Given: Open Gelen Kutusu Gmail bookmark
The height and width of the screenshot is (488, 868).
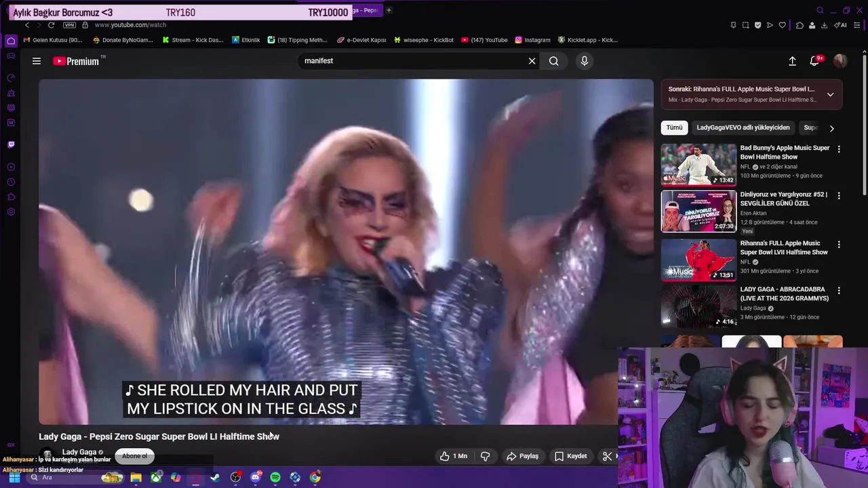Looking at the screenshot, I should tap(53, 40).
